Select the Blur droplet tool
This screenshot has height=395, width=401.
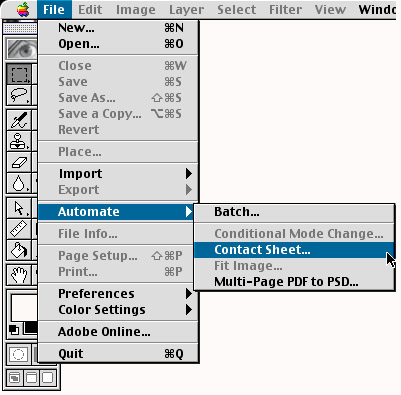19,183
